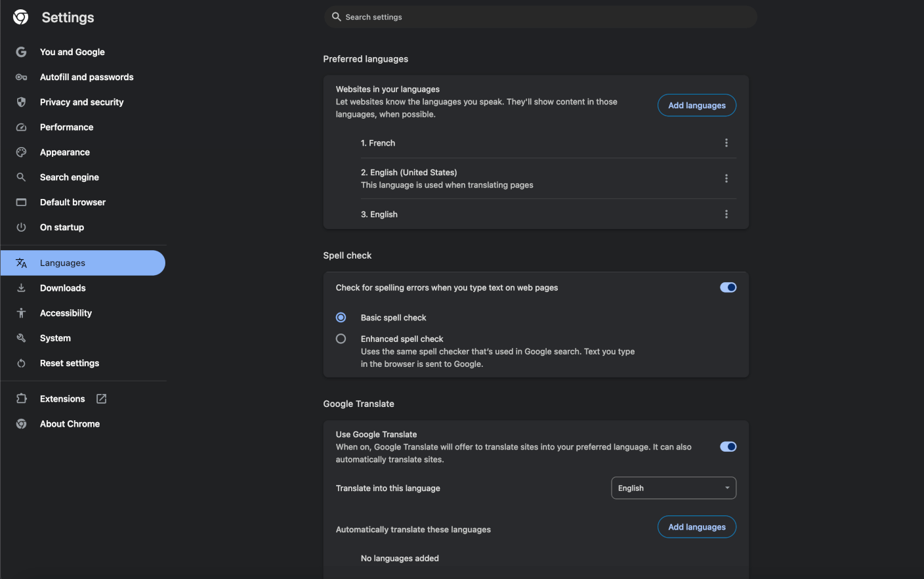The width and height of the screenshot is (924, 579).
Task: Click the Search settings field
Action: (x=540, y=17)
